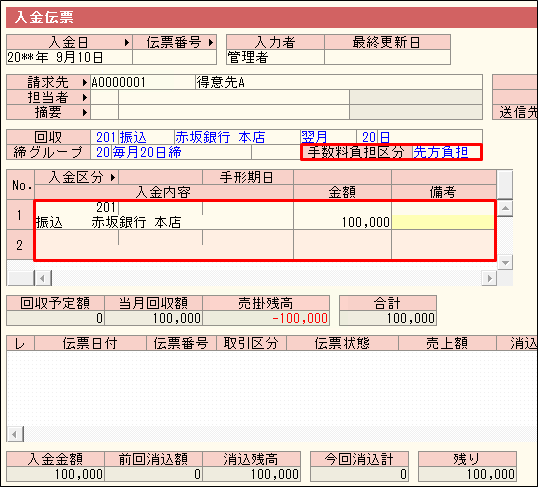The width and height of the screenshot is (538, 487).
Task: Open the 入金区分 column lookup arrow
Action: pyautogui.click(x=113, y=177)
